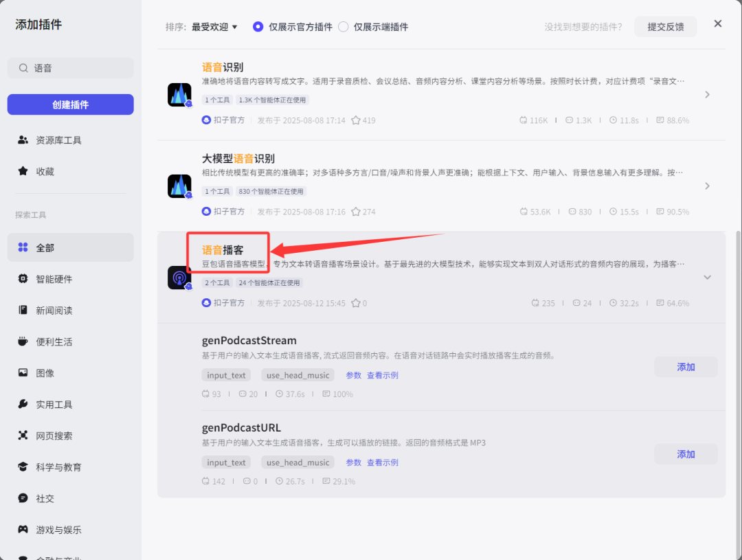The image size is (742, 560).
Task: Click the plugin search input field
Action: click(71, 68)
